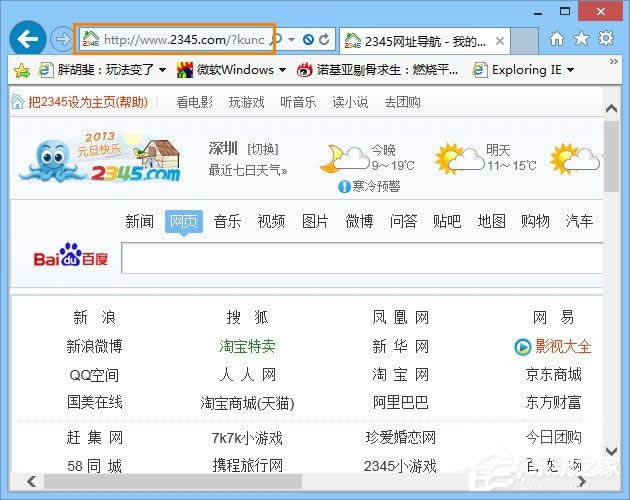Select the 汽车 search tab
This screenshot has height=500, width=630.
coord(579,221)
